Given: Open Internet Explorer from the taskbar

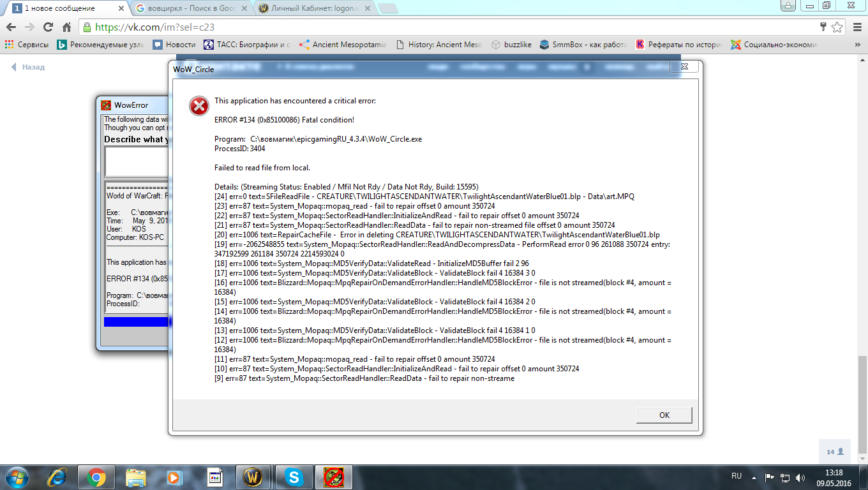Looking at the screenshot, I should [57, 477].
